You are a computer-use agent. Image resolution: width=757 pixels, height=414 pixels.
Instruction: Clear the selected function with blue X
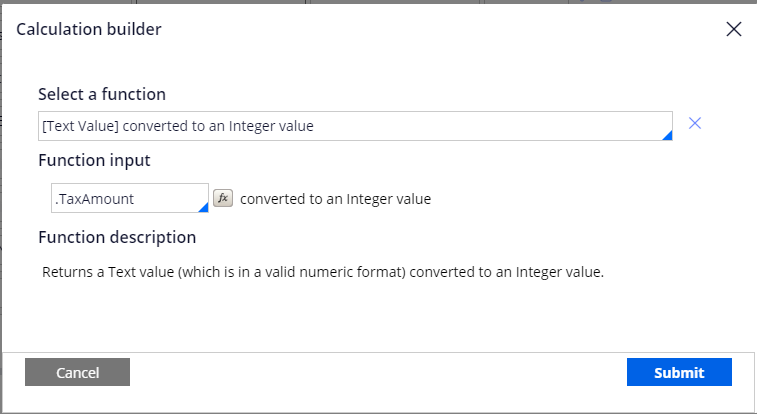click(695, 124)
